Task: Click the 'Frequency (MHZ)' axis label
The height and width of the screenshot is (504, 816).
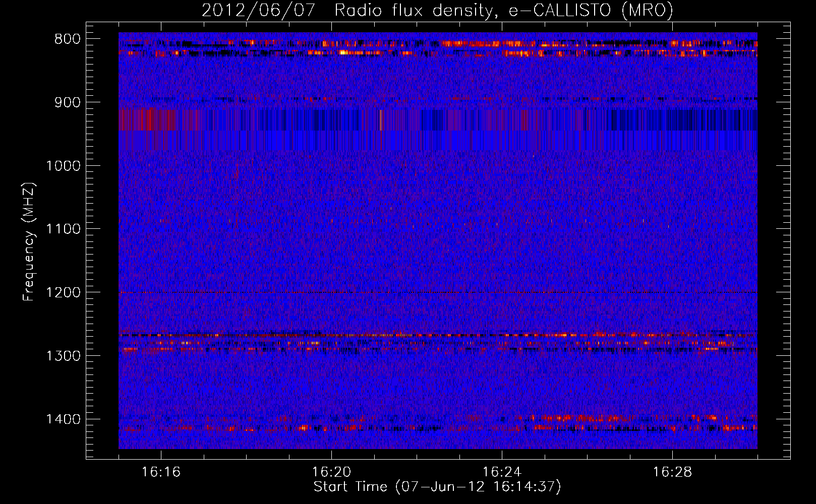Action: (x=28, y=242)
